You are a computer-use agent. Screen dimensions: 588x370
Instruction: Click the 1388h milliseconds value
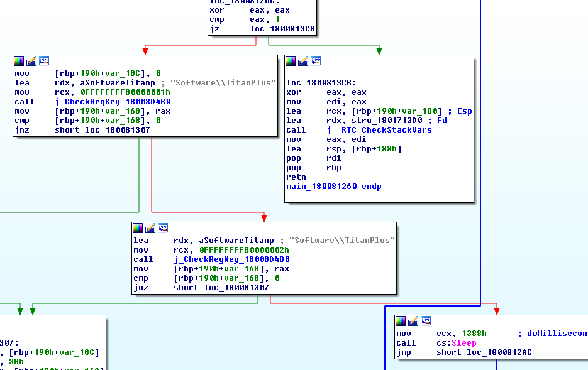pyautogui.click(x=474, y=334)
